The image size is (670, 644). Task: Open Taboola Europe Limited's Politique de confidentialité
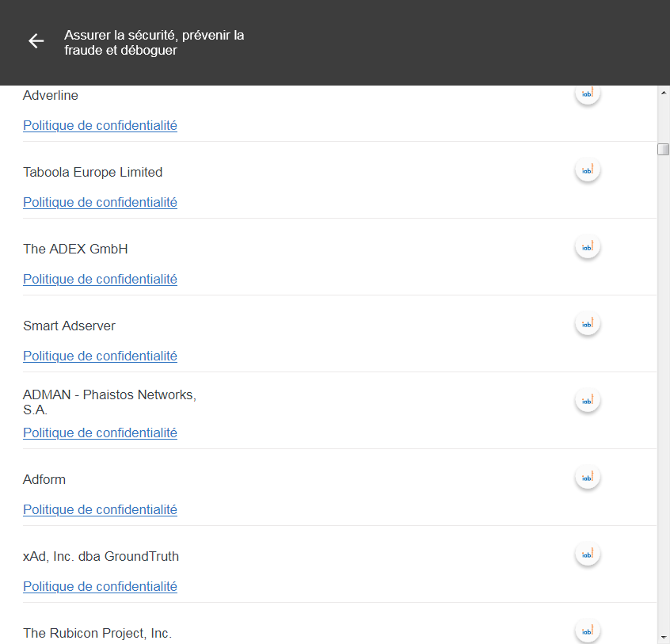click(x=100, y=202)
